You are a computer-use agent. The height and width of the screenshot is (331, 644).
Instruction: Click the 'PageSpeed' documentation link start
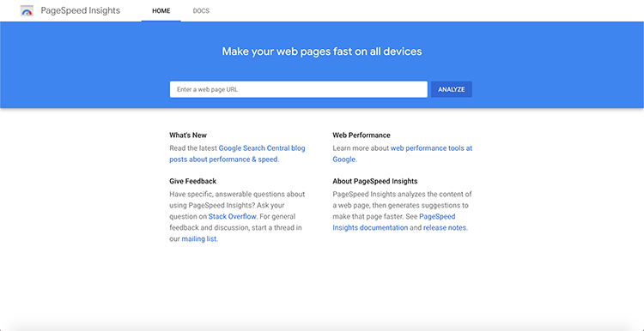click(437, 216)
